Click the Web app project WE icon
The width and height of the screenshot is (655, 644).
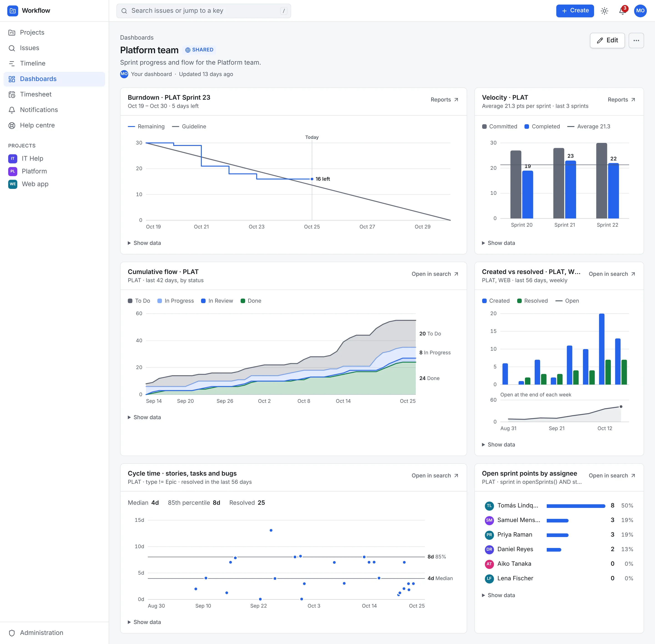pos(13,184)
